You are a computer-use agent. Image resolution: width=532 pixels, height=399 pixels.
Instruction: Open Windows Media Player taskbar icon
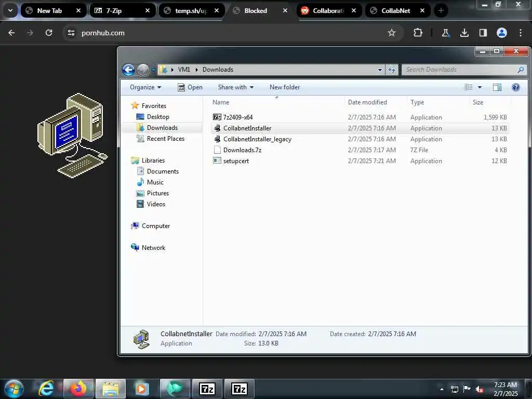coord(142,389)
